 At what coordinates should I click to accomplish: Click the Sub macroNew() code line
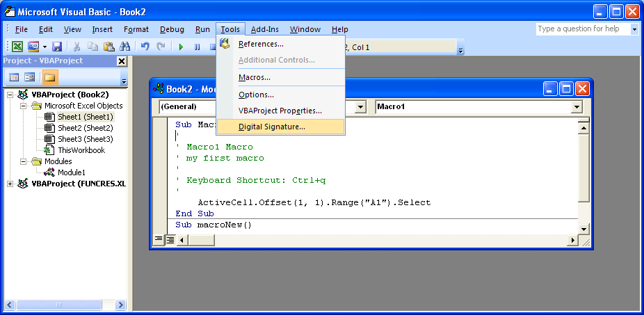tap(214, 225)
